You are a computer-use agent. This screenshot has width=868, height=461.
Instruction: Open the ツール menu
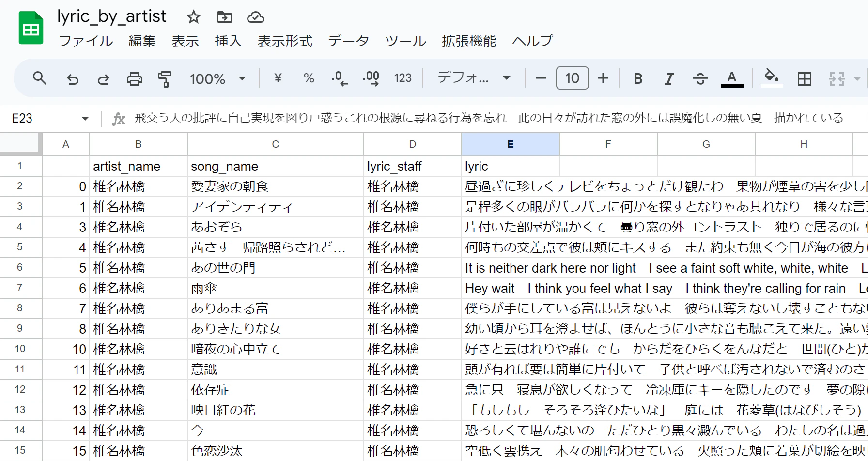(406, 41)
